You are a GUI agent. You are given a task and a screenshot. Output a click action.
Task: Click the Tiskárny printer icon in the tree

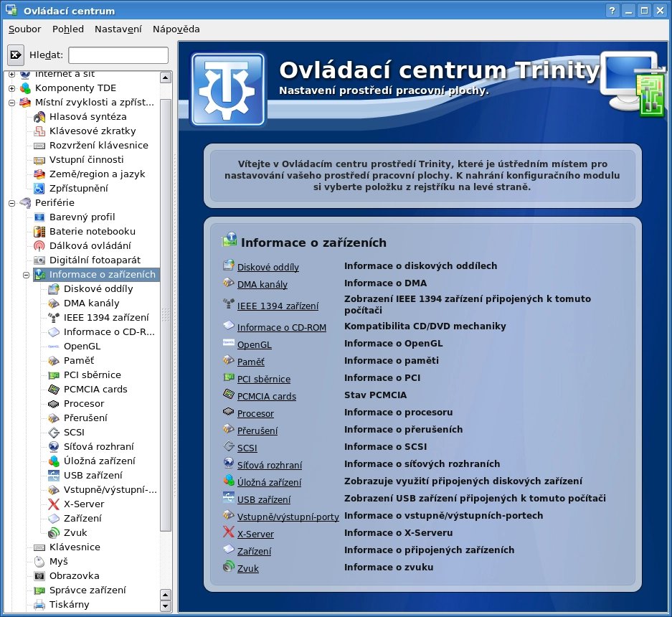(x=39, y=605)
